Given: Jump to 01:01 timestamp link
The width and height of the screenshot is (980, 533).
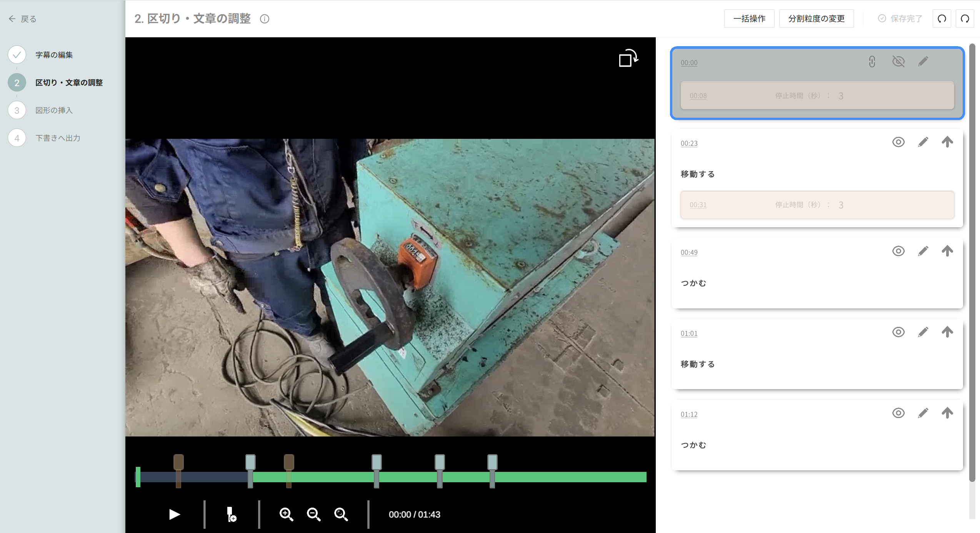Looking at the screenshot, I should (688, 333).
